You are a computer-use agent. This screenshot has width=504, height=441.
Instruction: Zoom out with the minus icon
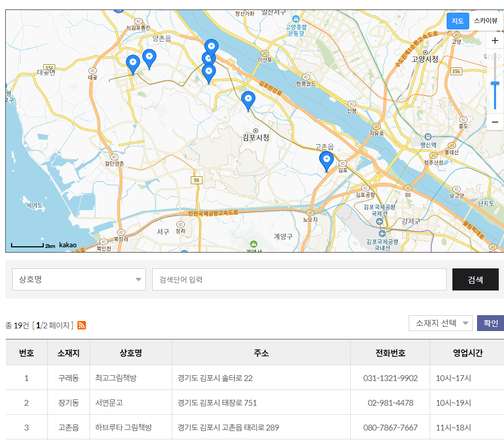[495, 122]
